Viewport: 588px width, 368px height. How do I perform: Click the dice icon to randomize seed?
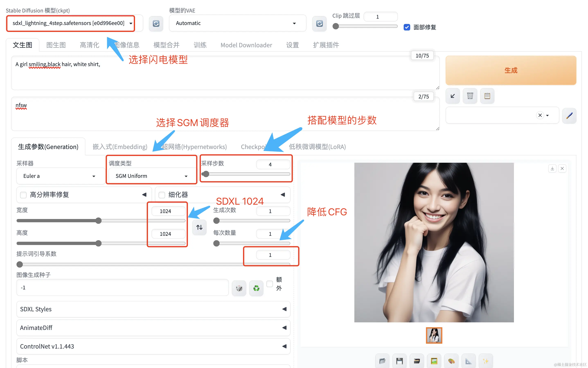pyautogui.click(x=239, y=288)
